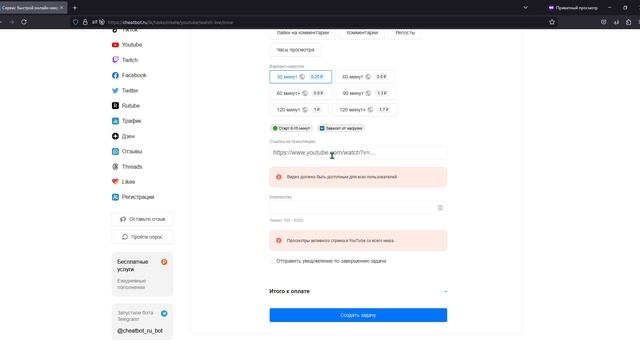Click the Threads icon in sidebar
Screen dimensions: 640x360
(115, 167)
